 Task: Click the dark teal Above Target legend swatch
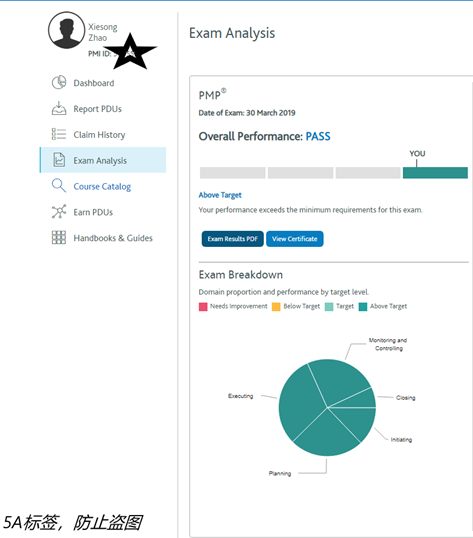pyautogui.click(x=363, y=306)
